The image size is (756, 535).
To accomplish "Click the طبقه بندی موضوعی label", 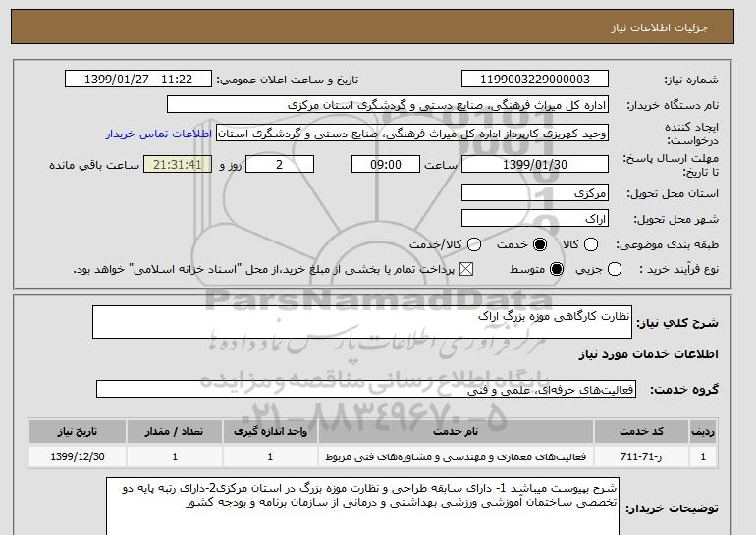I will point(668,245).
